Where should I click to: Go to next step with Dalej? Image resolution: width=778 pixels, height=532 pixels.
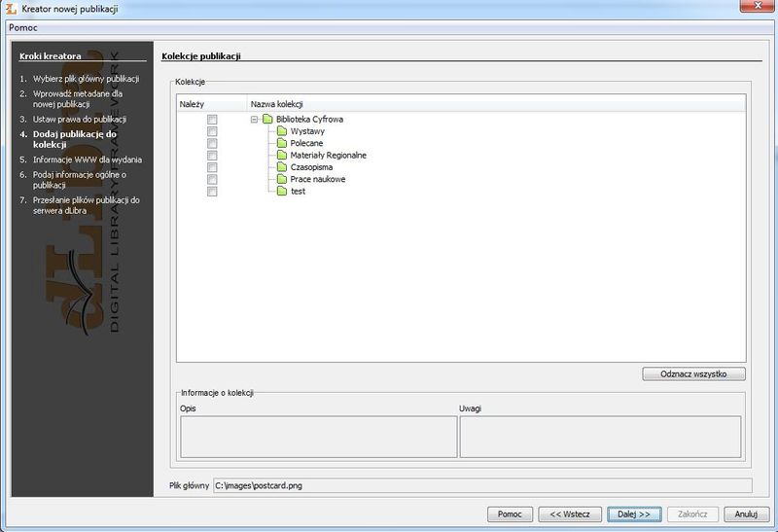coord(633,514)
